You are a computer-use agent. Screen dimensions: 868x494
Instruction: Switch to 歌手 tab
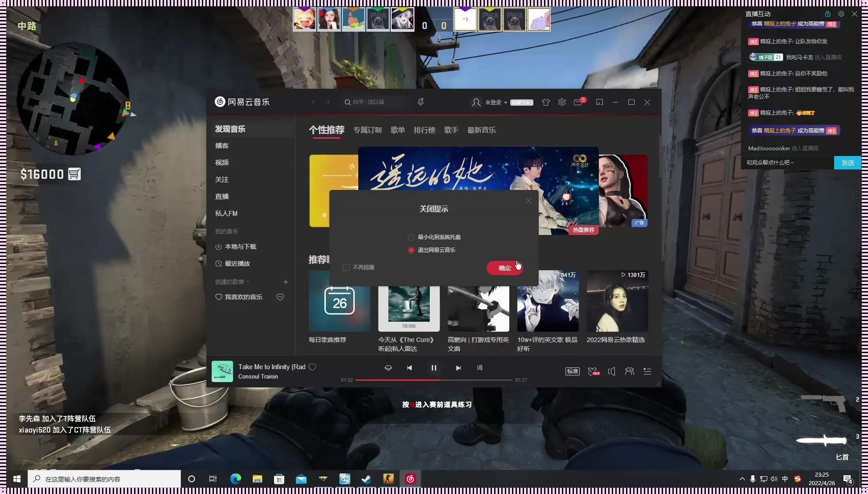(x=451, y=130)
